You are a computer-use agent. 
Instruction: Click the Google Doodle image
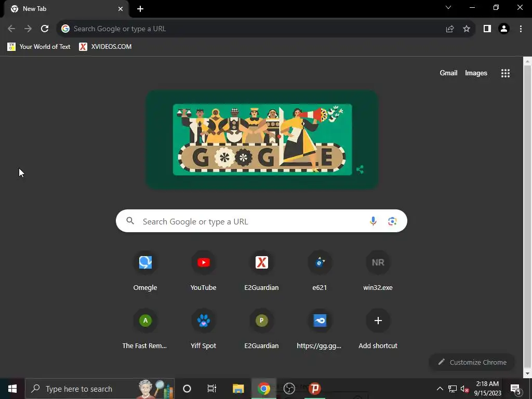tap(262, 139)
